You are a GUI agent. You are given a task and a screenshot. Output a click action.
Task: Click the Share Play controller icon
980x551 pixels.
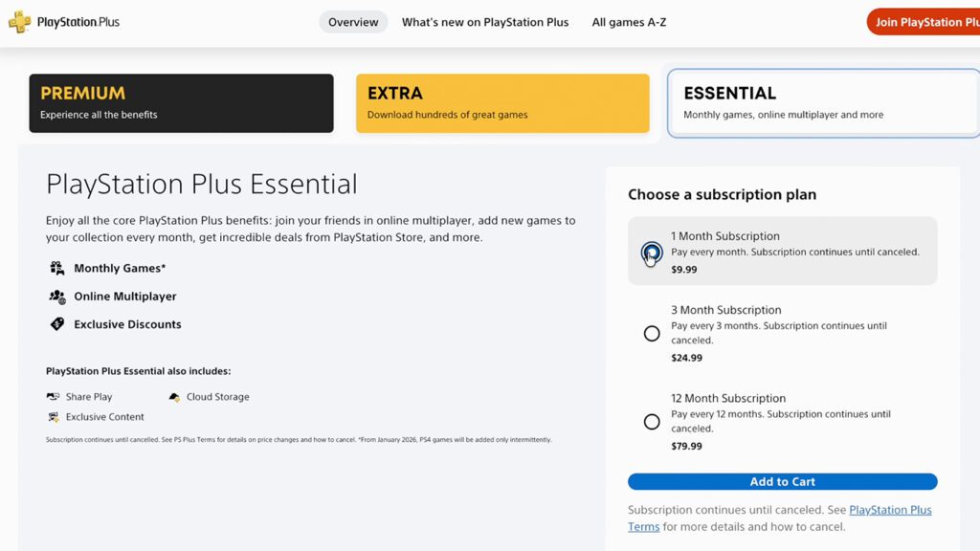pyautogui.click(x=53, y=396)
